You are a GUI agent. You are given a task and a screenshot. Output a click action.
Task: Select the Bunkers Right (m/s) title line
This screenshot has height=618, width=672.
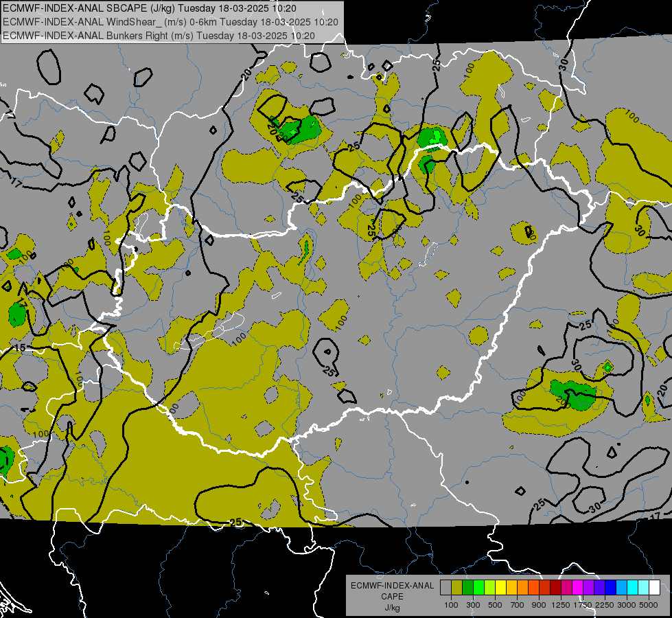tap(159, 36)
